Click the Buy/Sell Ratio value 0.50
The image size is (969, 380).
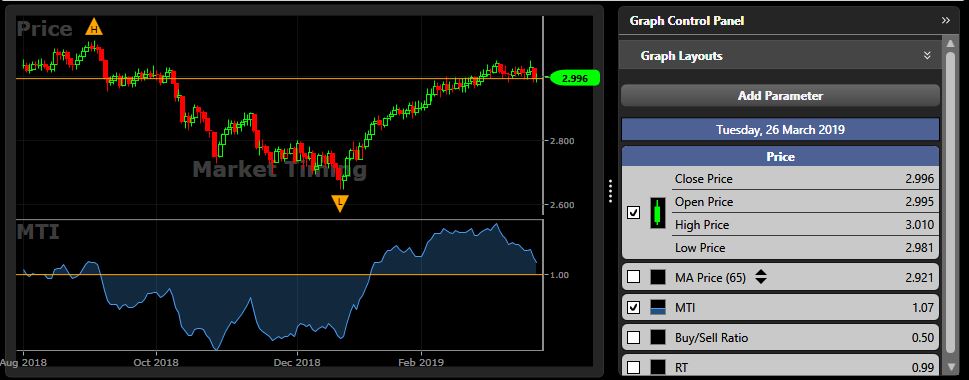tap(923, 337)
